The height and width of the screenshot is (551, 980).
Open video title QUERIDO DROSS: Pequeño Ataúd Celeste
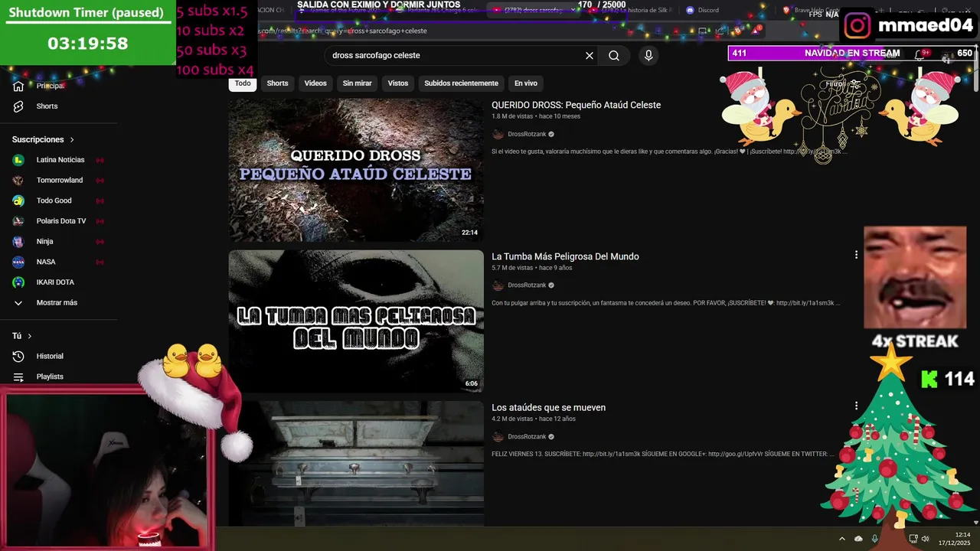[576, 105]
